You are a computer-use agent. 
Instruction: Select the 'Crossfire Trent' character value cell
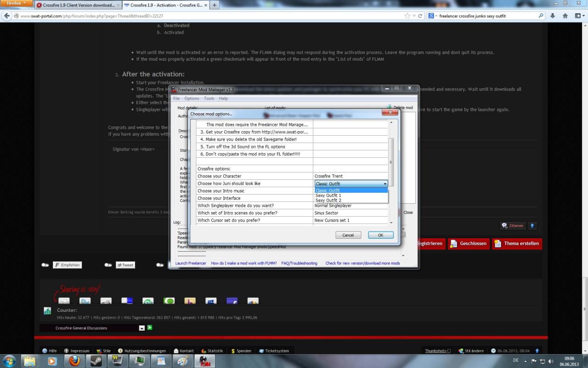pyautogui.click(x=351, y=176)
